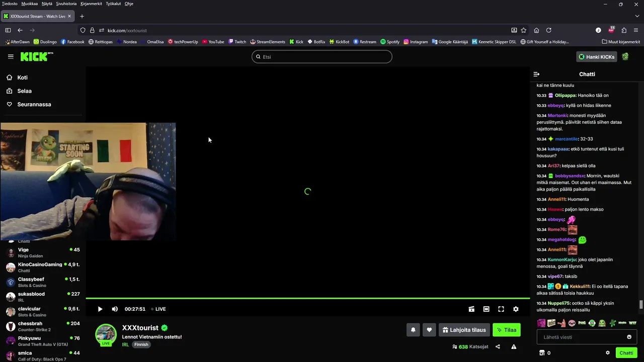Image resolution: width=644 pixels, height=362 pixels.
Task: Click the chat scrollbar thumb
Action: tap(640, 305)
